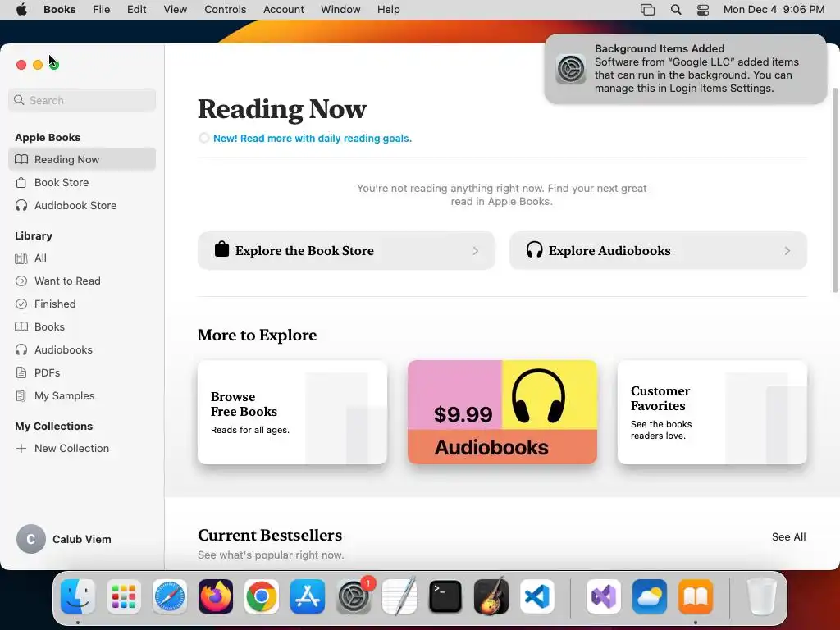This screenshot has height=630, width=840.
Task: Click the Book Store bag icon
Action: pyautogui.click(x=21, y=182)
